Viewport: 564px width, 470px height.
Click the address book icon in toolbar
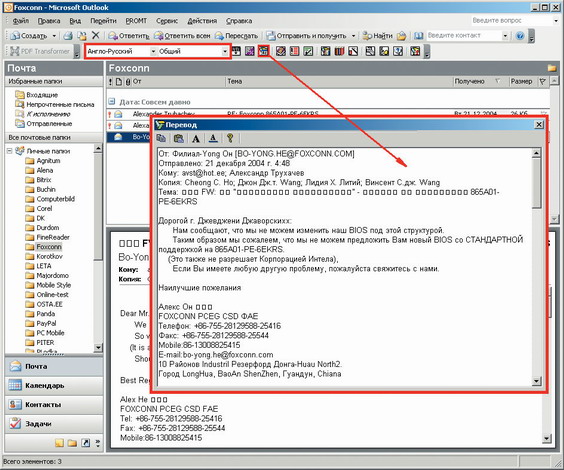pos(418,36)
